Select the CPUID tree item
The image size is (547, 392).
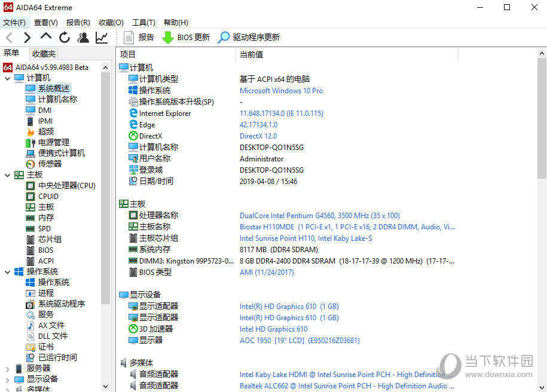pyautogui.click(x=42, y=197)
